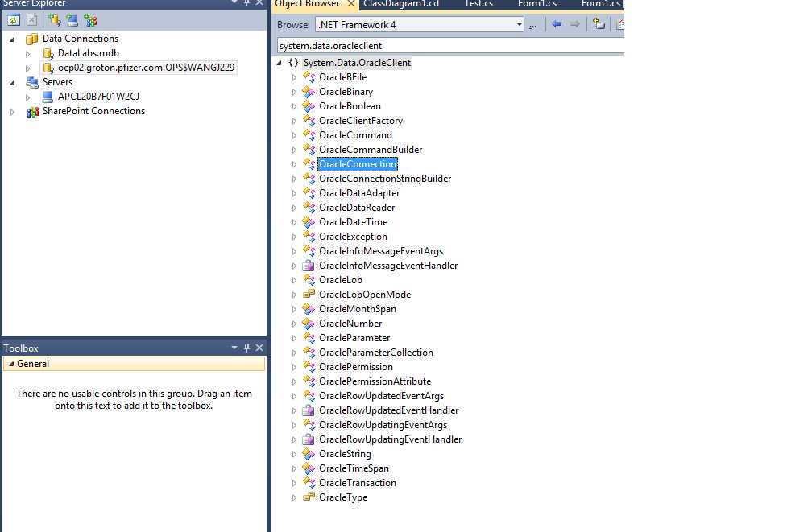This screenshot has height=532, width=812.
Task: Click the Object Browser Back arrow
Action: coord(557,24)
